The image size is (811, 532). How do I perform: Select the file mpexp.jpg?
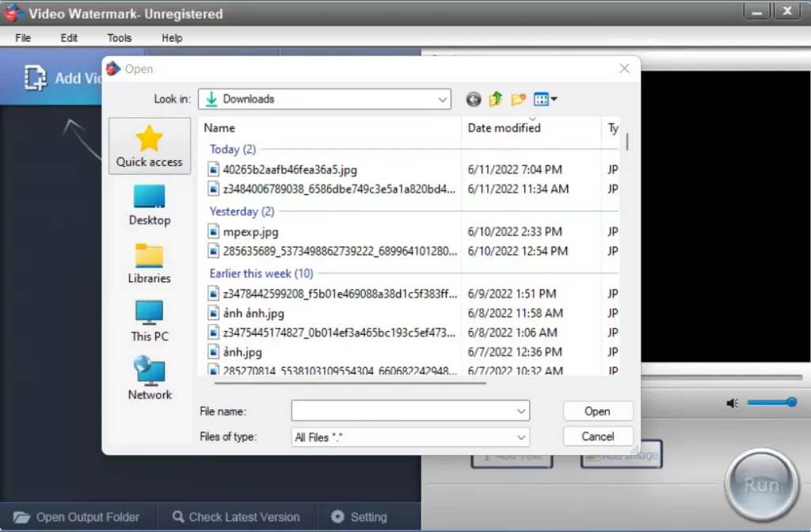(250, 231)
